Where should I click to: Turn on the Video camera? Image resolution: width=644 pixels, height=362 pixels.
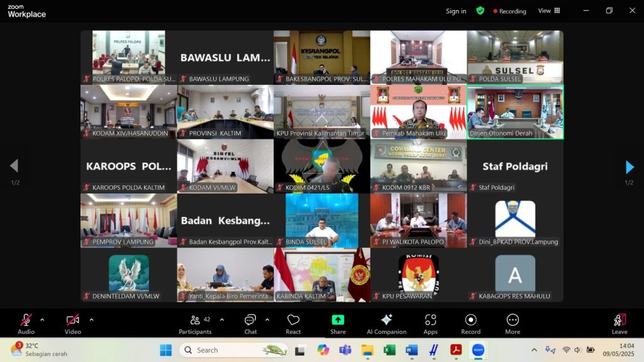[x=73, y=324]
